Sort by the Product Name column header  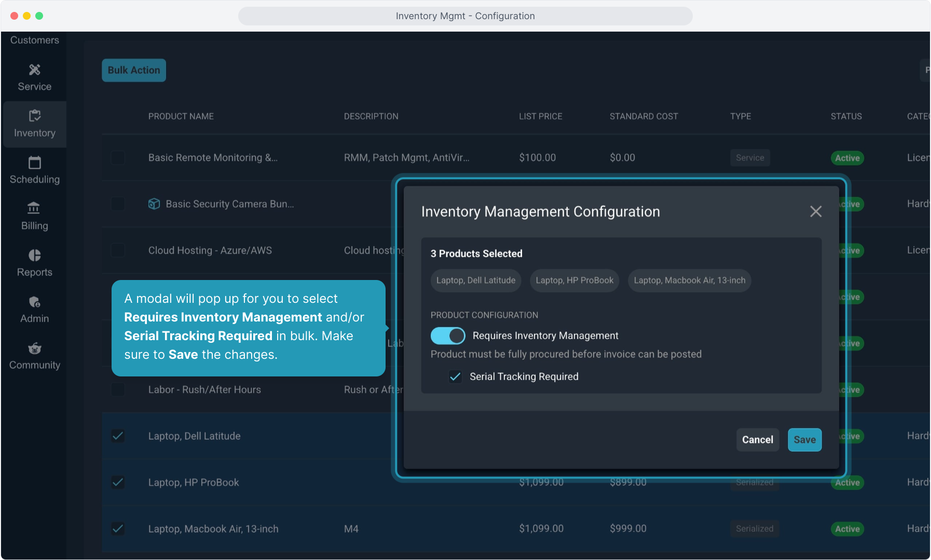pyautogui.click(x=181, y=117)
